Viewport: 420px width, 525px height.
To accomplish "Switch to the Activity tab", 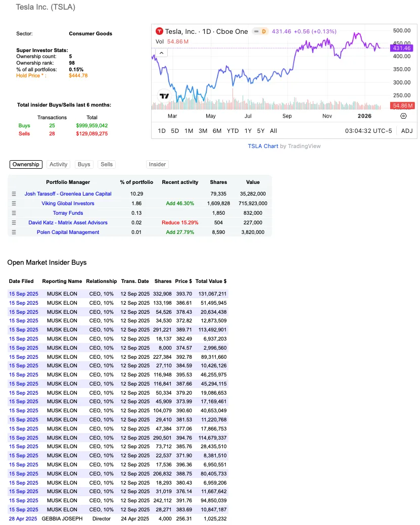I will (58, 164).
